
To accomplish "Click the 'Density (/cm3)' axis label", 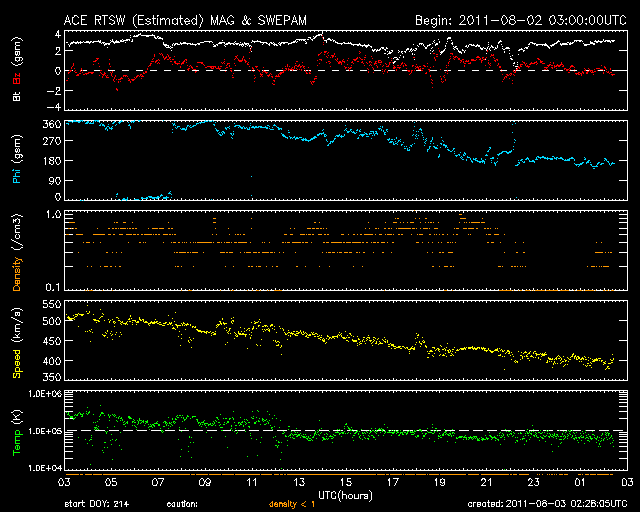I will [x=17, y=252].
